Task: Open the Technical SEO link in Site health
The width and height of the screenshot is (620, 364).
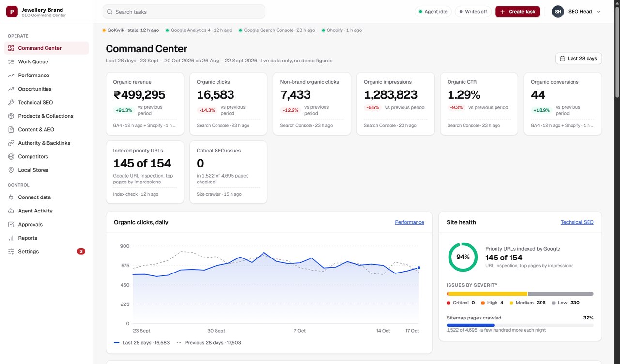Action: click(x=577, y=222)
